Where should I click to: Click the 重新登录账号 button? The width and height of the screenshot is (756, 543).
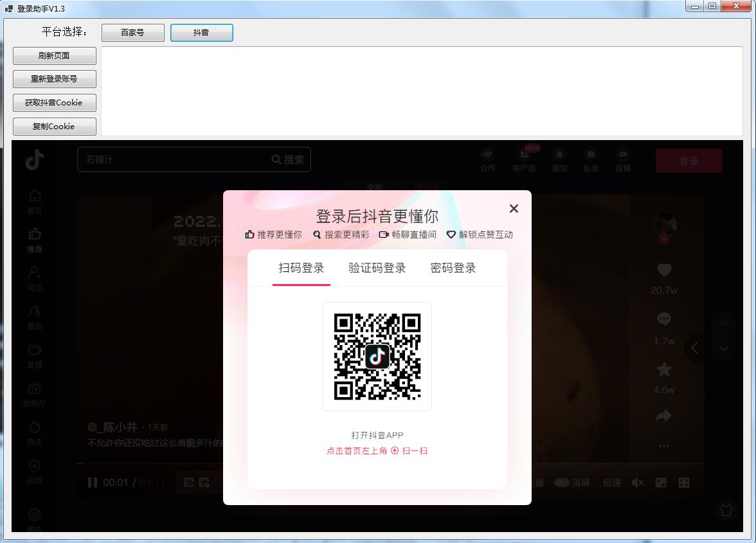pyautogui.click(x=55, y=79)
